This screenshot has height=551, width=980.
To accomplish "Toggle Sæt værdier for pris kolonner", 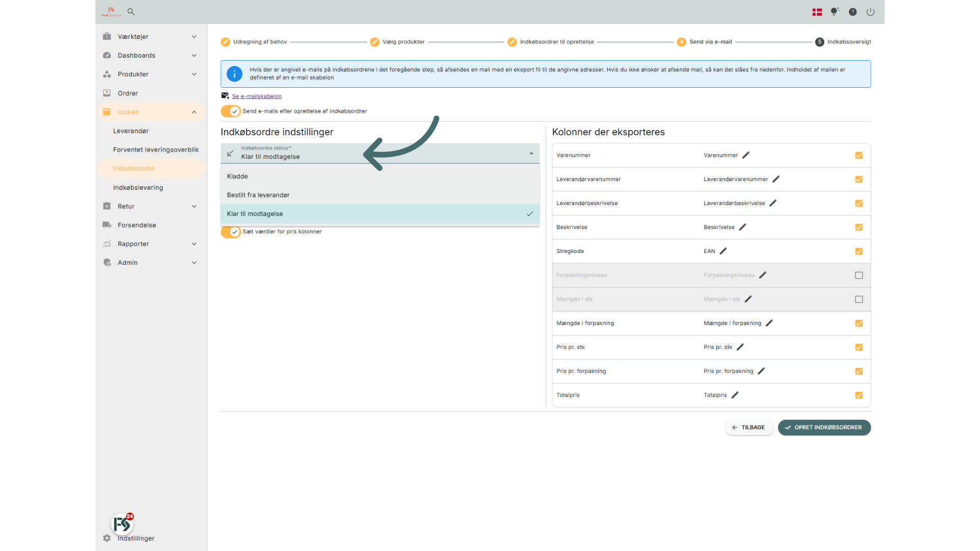I will [231, 232].
